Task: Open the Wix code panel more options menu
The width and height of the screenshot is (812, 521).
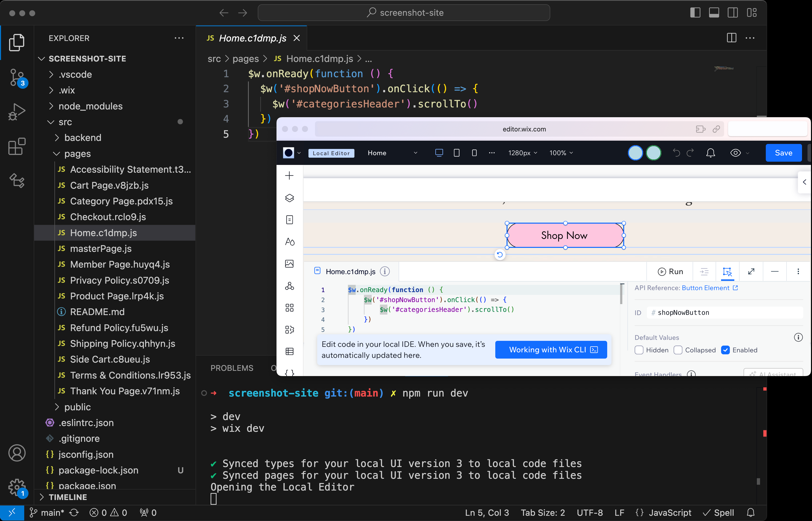Action: [x=798, y=271]
